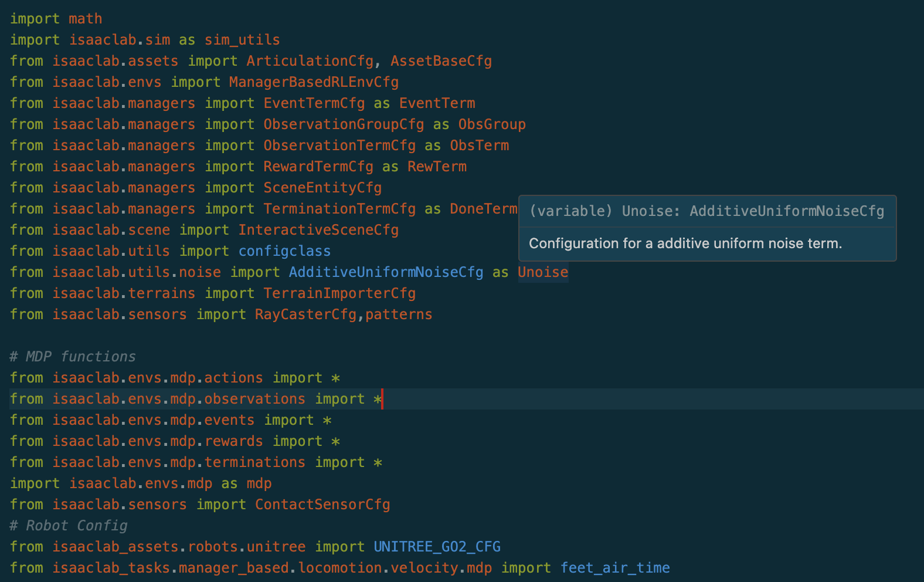Click the tooltip's noise term description text

tap(685, 243)
